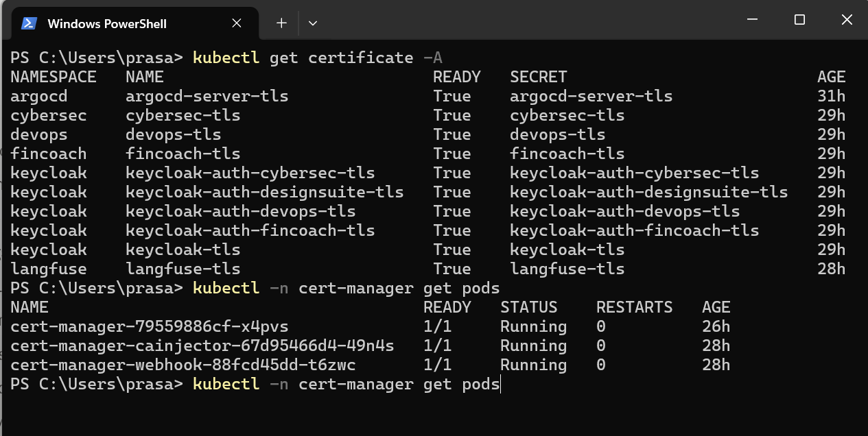Click pod cert-manager-cainjector-67d95466d4-49n4s
Screen dimensions: 868x436
click(x=202, y=346)
